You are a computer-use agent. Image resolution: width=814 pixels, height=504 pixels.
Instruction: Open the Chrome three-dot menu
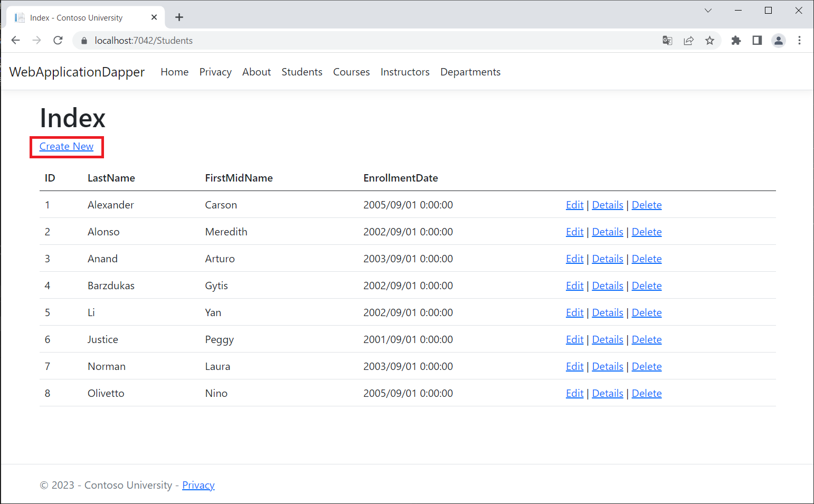click(799, 41)
